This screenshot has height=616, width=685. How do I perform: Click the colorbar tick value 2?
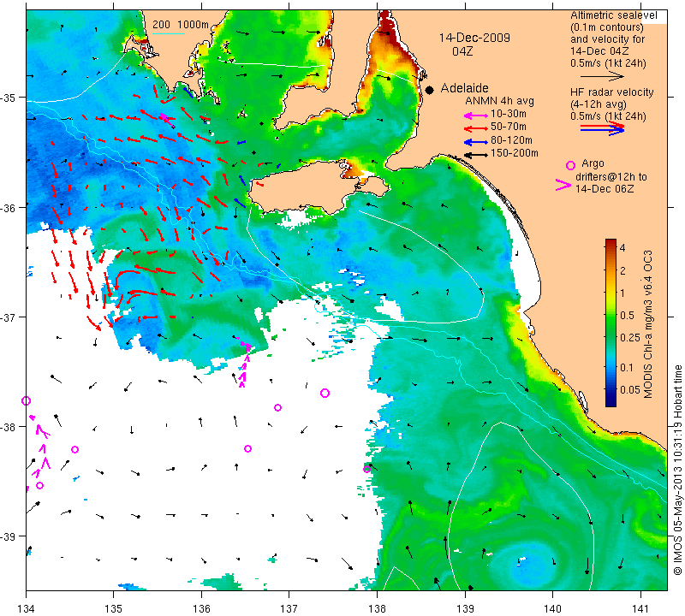[622, 270]
